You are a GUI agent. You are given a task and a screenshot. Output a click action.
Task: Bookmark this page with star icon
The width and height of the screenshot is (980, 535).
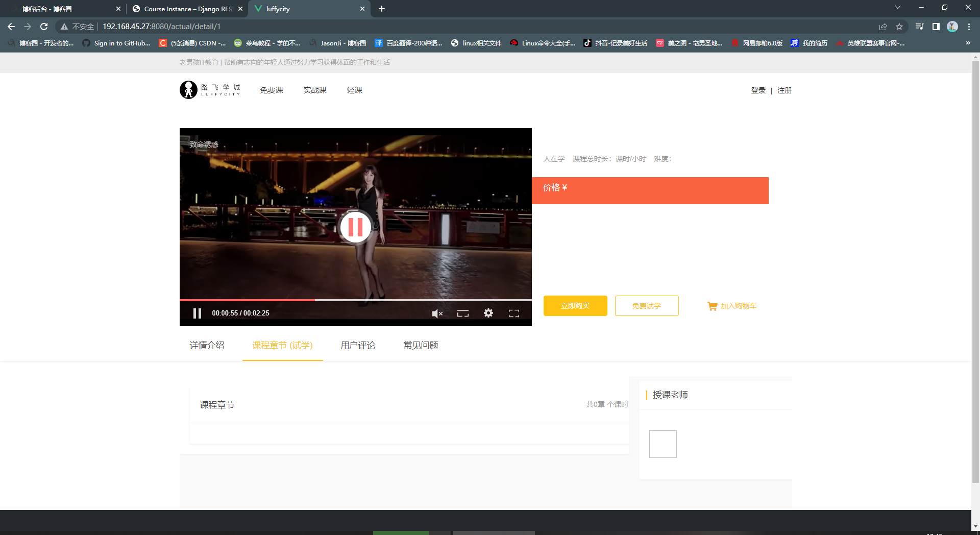click(899, 27)
